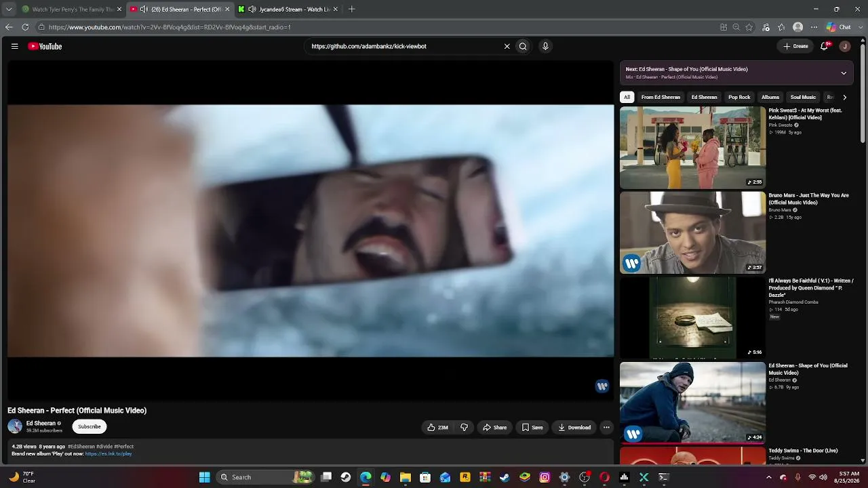Viewport: 868px width, 488px height.
Task: Open Bruno Mars Just The Way You Are thumbnail
Action: coord(692,232)
